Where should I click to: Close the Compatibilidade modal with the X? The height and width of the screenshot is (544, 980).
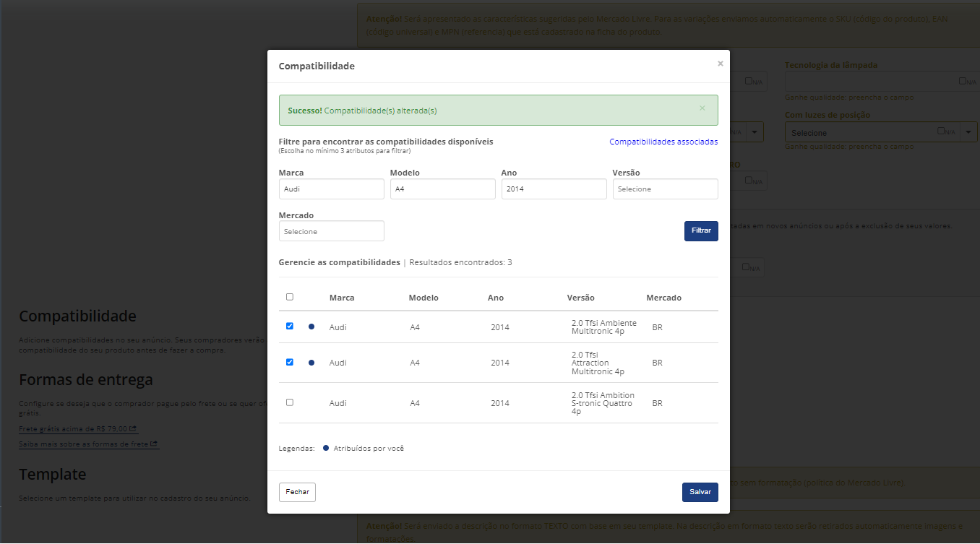point(720,64)
